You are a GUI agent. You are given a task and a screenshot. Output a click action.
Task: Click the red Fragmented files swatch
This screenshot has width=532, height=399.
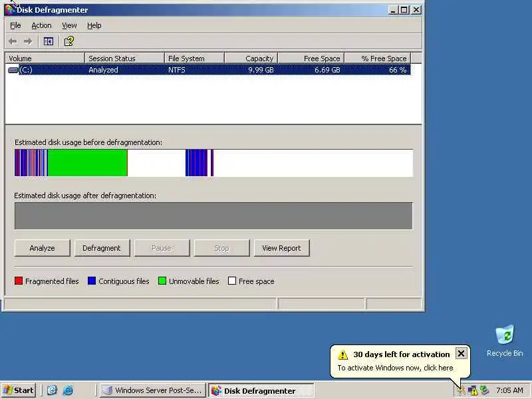click(x=19, y=281)
